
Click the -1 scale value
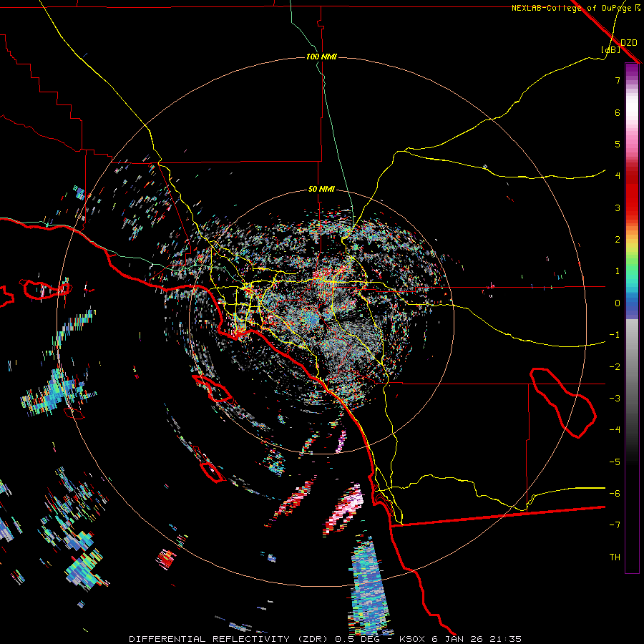pyautogui.click(x=615, y=335)
